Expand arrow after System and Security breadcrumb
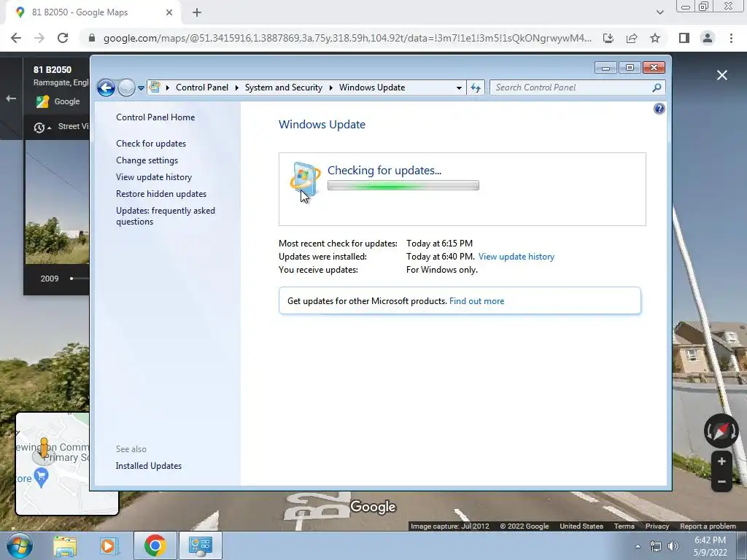This screenshot has height=560, width=747. pyautogui.click(x=330, y=87)
